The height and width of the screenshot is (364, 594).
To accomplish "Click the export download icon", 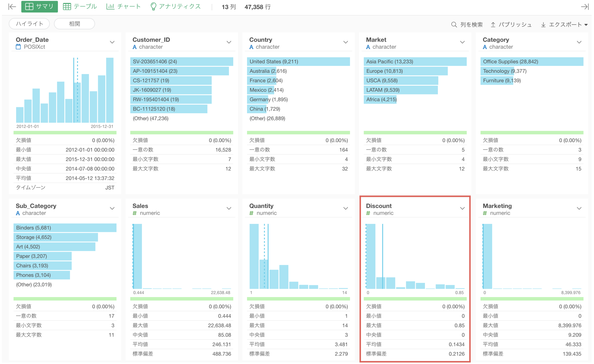I will (x=543, y=25).
